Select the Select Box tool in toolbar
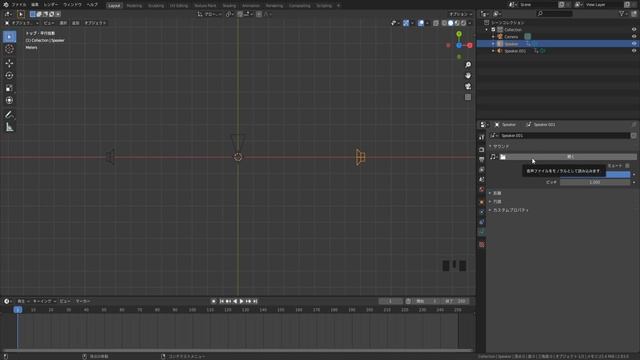 point(9,37)
